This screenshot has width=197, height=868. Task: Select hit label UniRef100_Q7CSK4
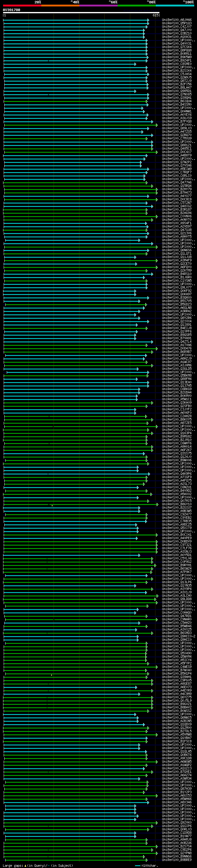coord(177,47)
